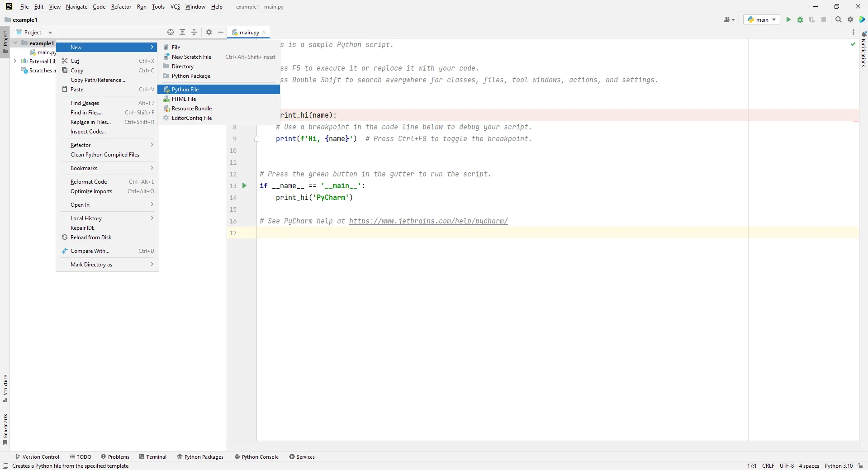
Task: Create new Resource Bundle
Action: click(x=219, y=109)
